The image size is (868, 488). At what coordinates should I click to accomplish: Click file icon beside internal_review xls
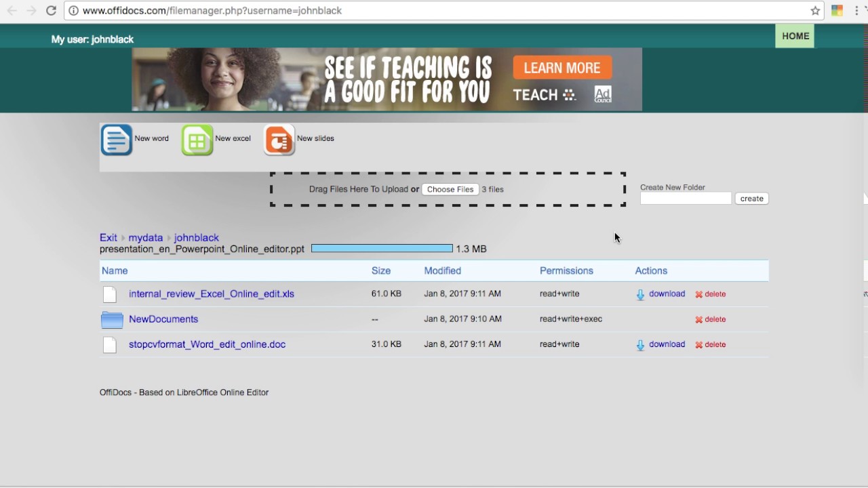(110, 294)
